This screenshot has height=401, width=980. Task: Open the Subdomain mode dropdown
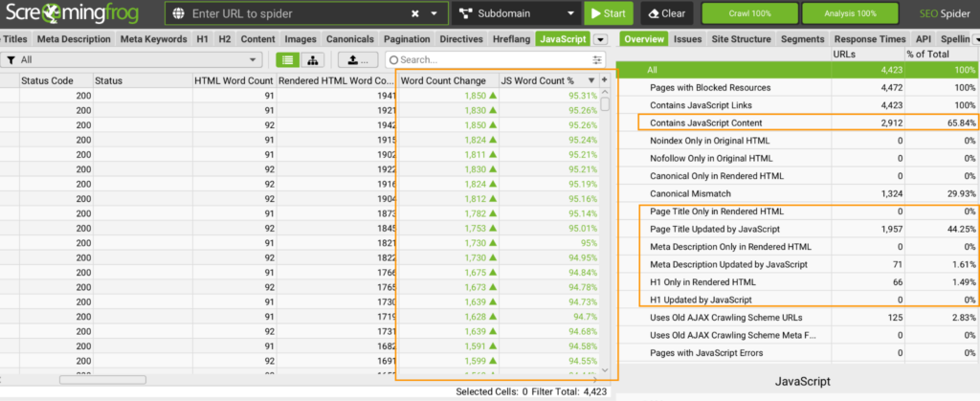pos(516,13)
